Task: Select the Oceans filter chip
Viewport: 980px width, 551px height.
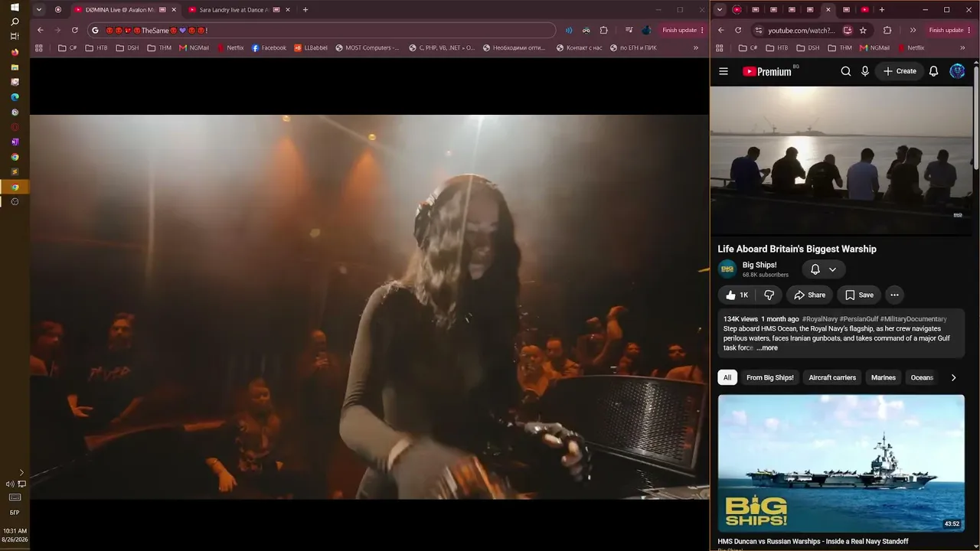Action: pos(922,377)
